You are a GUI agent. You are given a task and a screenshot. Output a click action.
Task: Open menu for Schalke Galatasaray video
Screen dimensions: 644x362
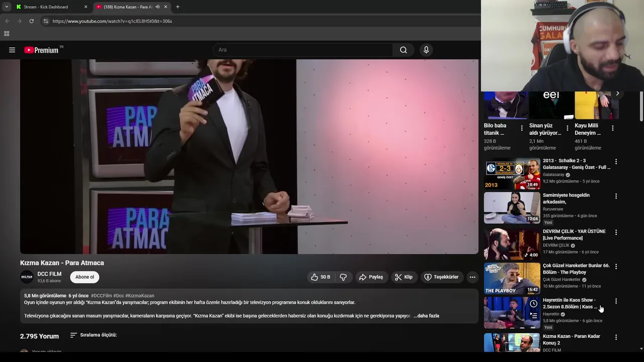pos(616,162)
